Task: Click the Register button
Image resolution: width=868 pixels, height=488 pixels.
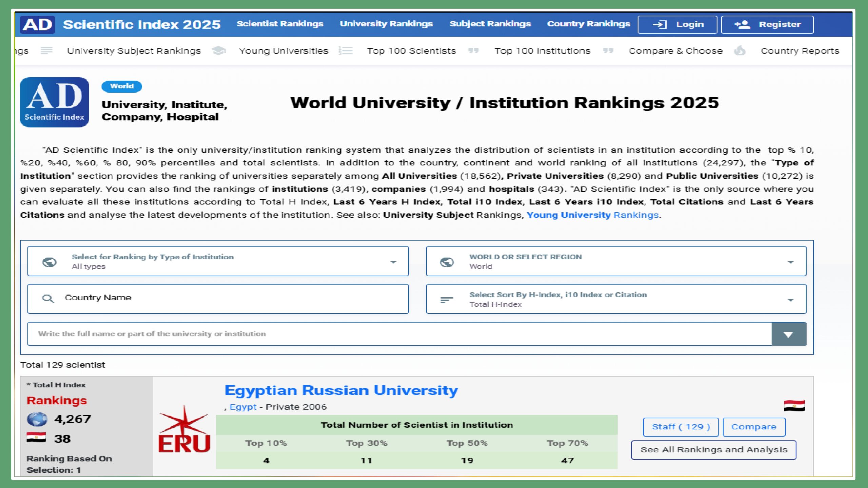Action: pos(767,24)
